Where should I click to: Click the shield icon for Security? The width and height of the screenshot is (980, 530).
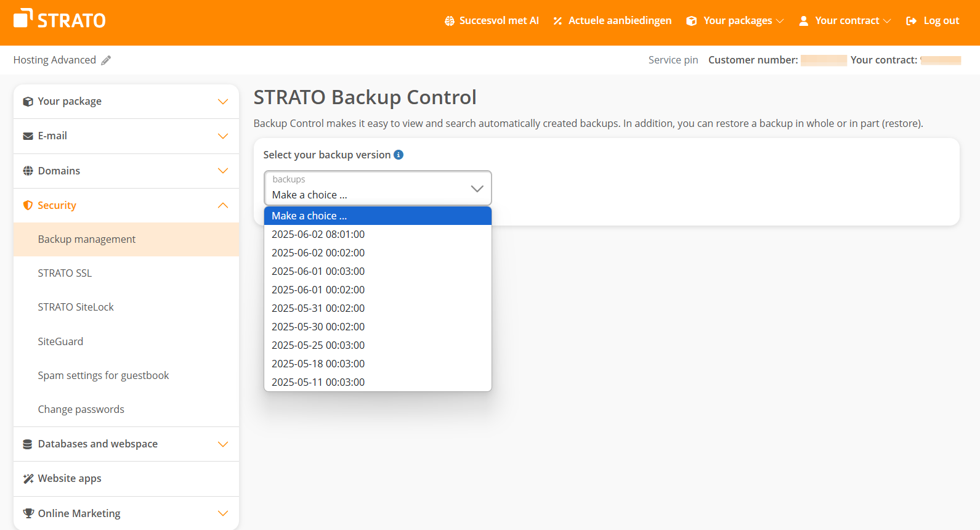pos(28,205)
